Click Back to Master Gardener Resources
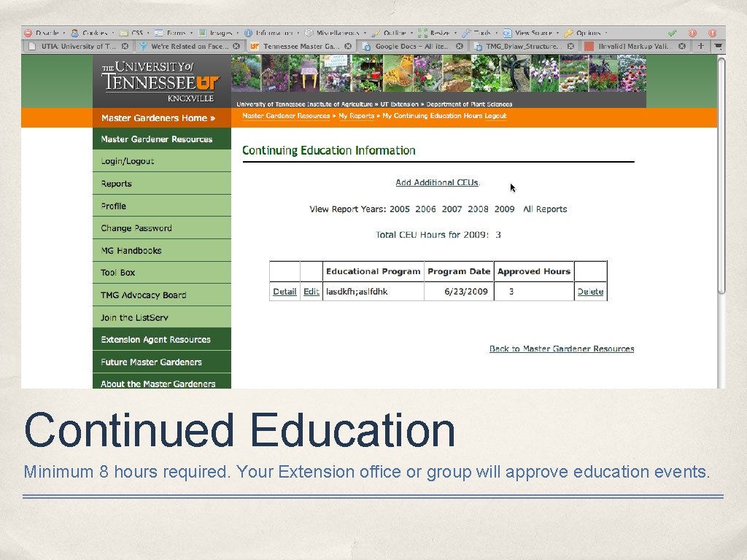Screen dimensions: 747x560 (562, 349)
